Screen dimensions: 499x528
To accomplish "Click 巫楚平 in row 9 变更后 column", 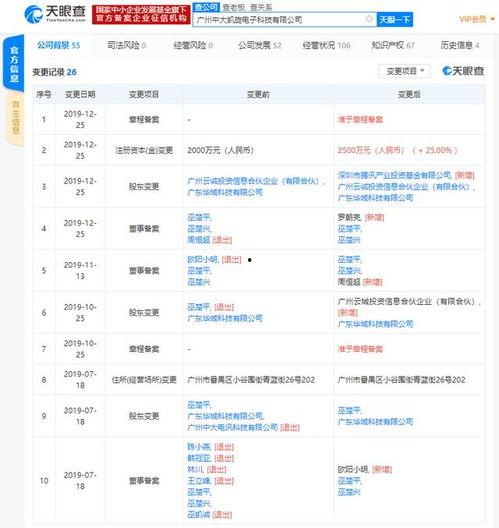I will pos(350,410).
